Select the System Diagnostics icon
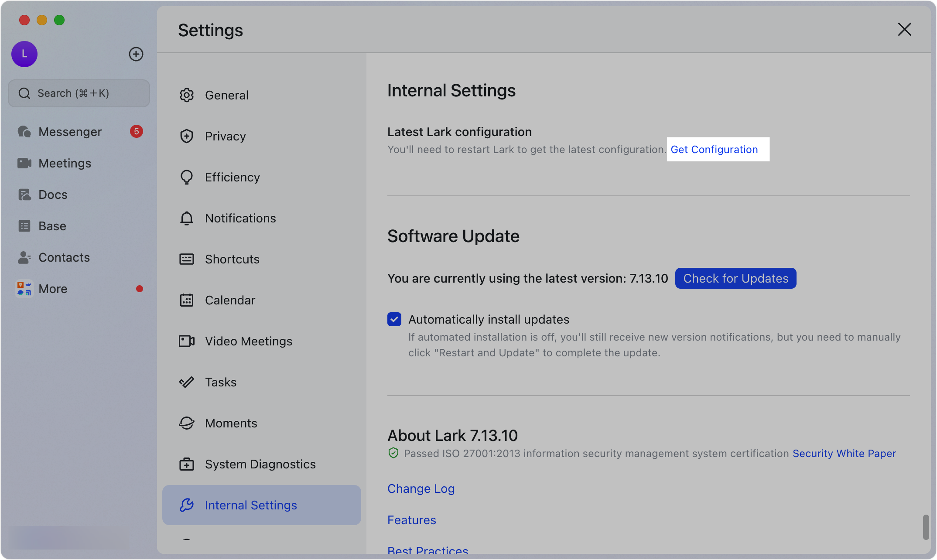 click(x=187, y=464)
